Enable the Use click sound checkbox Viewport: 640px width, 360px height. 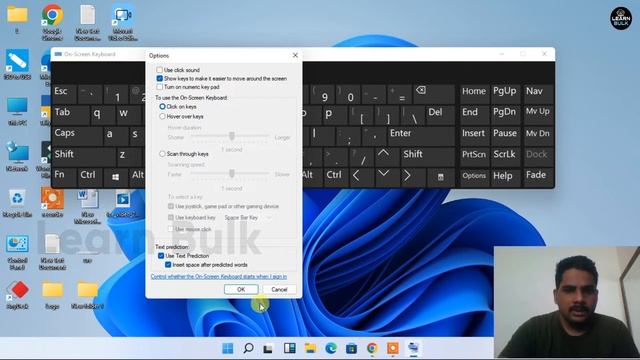click(160, 70)
